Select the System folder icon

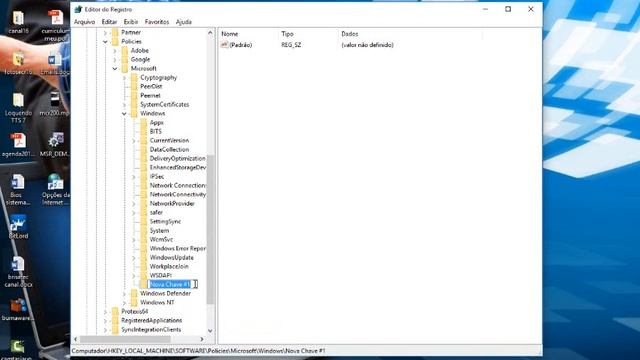pos(144,231)
